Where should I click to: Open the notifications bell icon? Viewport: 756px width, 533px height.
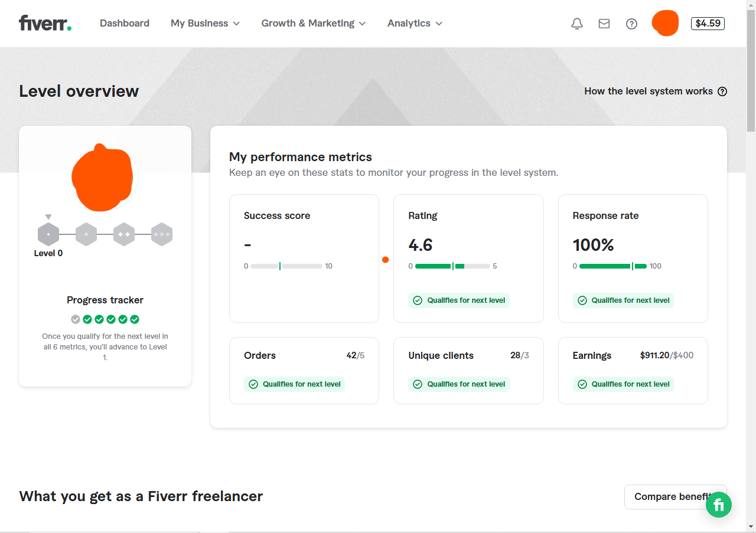577,24
